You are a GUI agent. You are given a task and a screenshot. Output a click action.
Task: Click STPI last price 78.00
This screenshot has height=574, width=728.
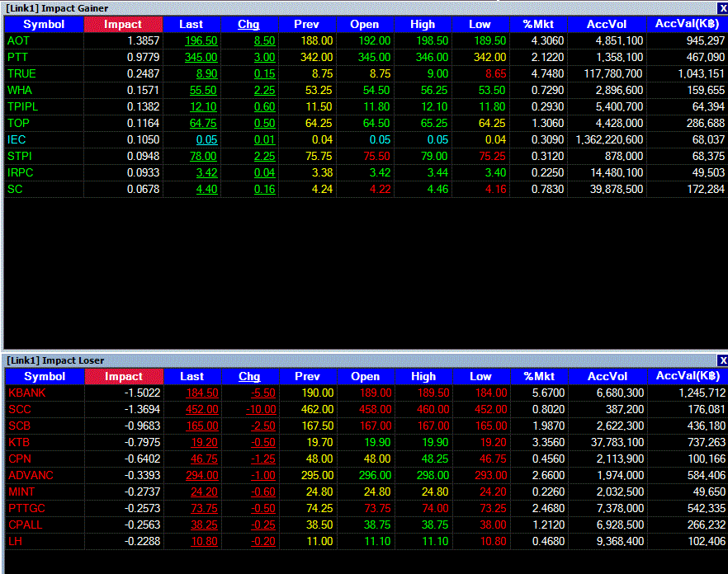point(203,156)
